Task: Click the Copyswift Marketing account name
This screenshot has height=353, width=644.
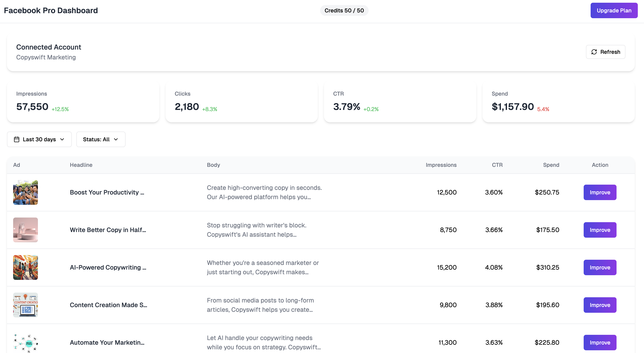Action: pos(46,57)
